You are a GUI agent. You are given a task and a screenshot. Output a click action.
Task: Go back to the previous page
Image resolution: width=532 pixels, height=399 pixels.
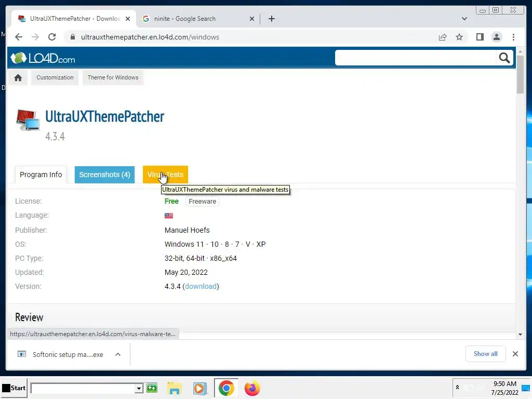[19, 37]
